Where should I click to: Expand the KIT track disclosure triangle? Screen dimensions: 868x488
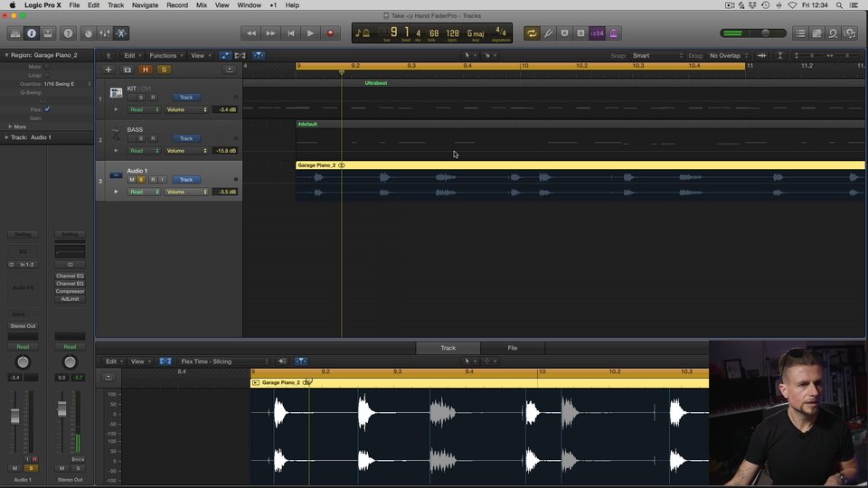click(117, 109)
